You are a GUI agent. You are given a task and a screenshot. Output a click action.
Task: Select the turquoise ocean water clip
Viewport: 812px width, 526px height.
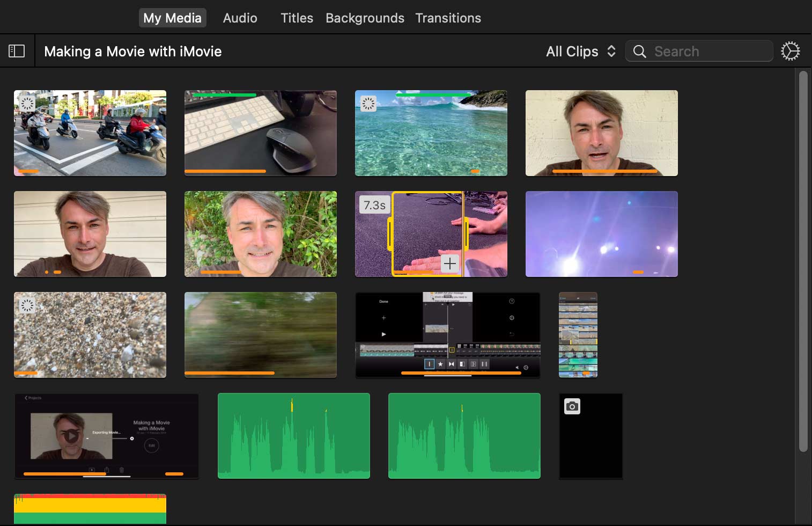pos(431,133)
